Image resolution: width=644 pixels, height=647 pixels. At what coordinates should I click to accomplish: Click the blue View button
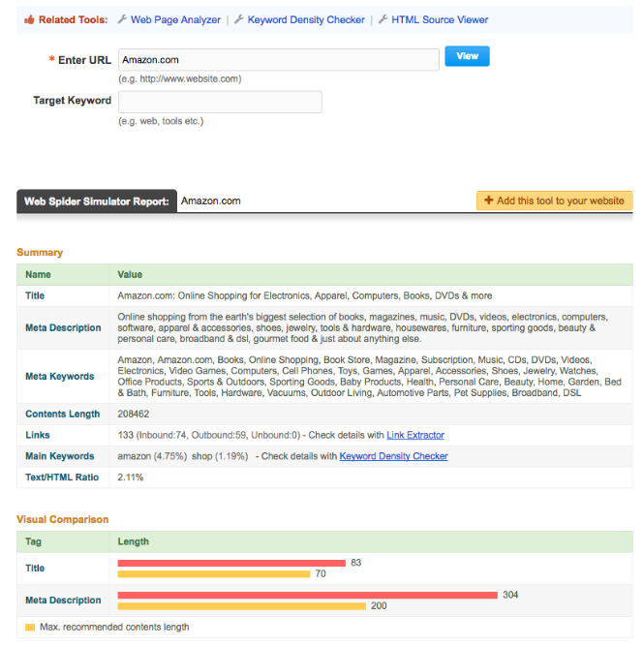467,56
